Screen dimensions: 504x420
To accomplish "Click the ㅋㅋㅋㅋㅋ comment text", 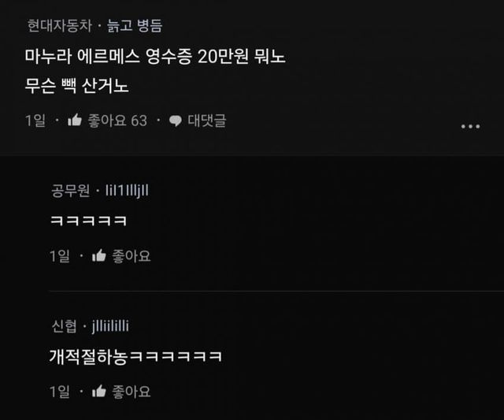I will [89, 221].
